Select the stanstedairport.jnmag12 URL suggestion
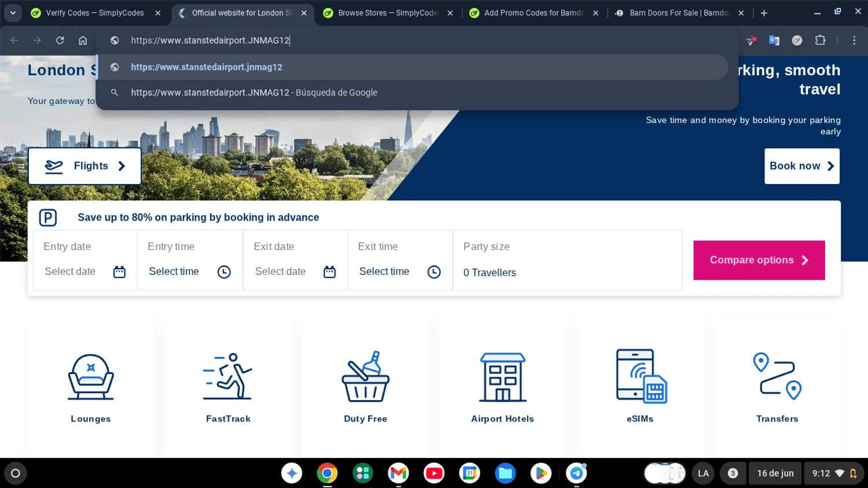Screen dimensions: 868x488 coord(413,67)
